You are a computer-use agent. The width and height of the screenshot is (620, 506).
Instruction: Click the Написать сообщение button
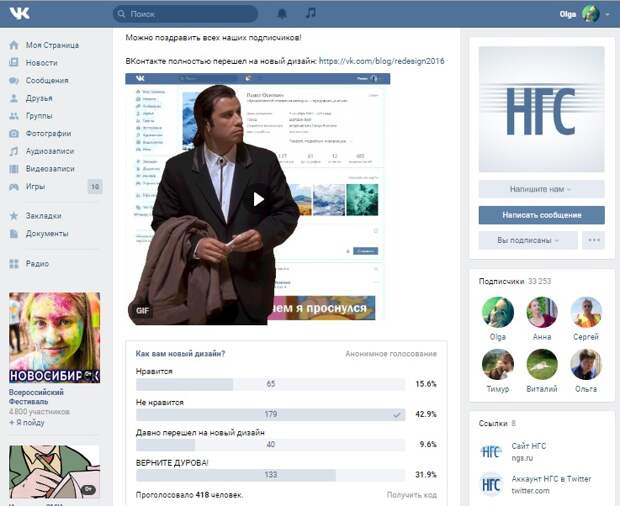pyautogui.click(x=541, y=215)
